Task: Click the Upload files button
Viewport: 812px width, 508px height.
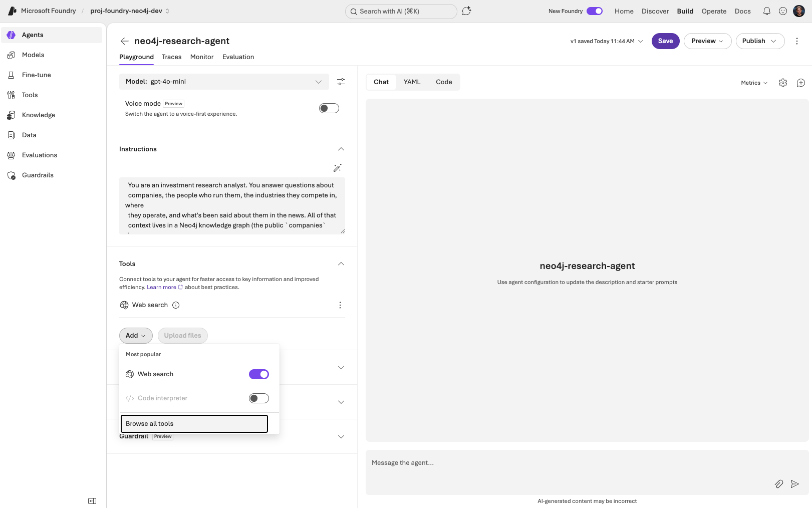Action: 183,336
